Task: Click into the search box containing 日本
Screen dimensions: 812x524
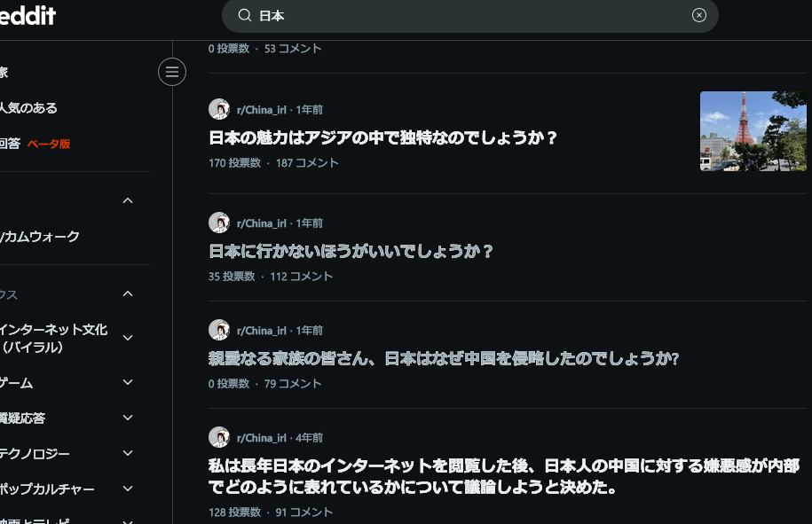Action: pyautogui.click(x=469, y=16)
